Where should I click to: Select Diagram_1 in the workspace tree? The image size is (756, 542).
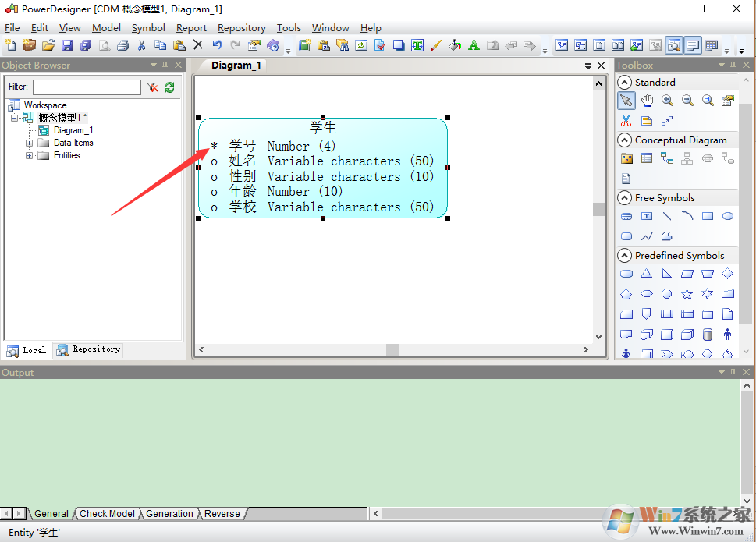pos(73,130)
